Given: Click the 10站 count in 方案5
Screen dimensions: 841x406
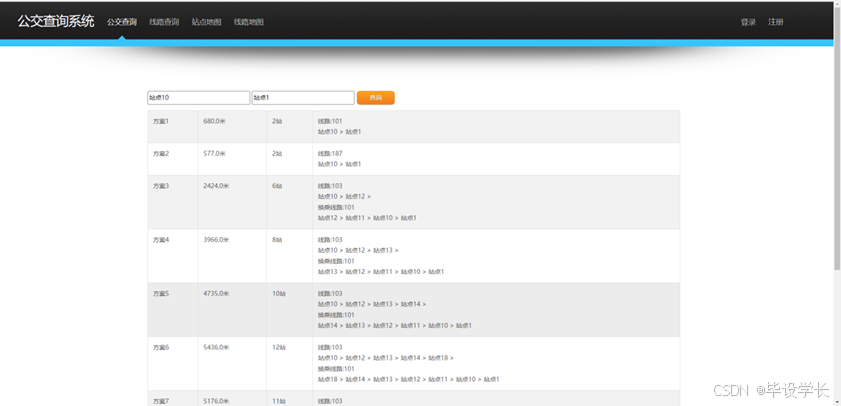Looking at the screenshot, I should click(x=278, y=293).
